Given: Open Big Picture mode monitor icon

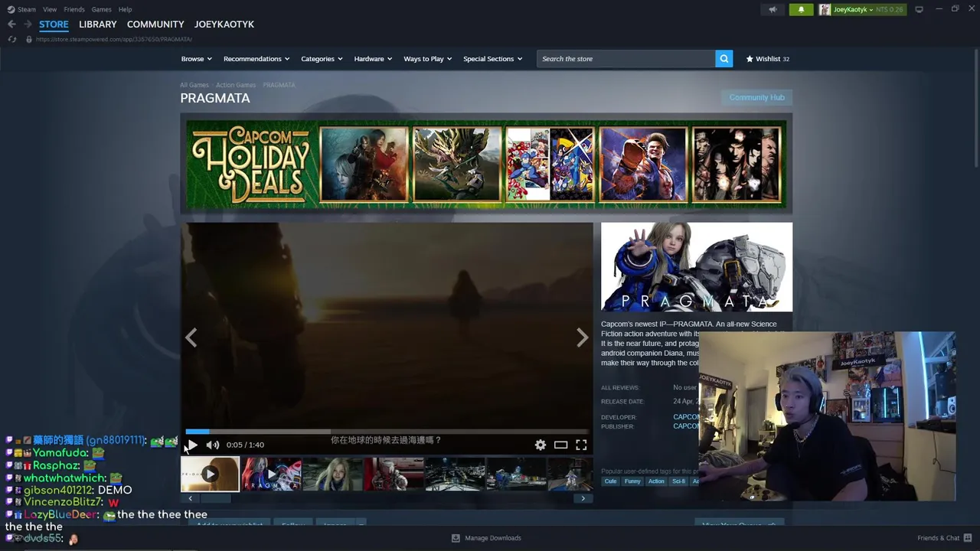Looking at the screenshot, I should [x=919, y=9].
